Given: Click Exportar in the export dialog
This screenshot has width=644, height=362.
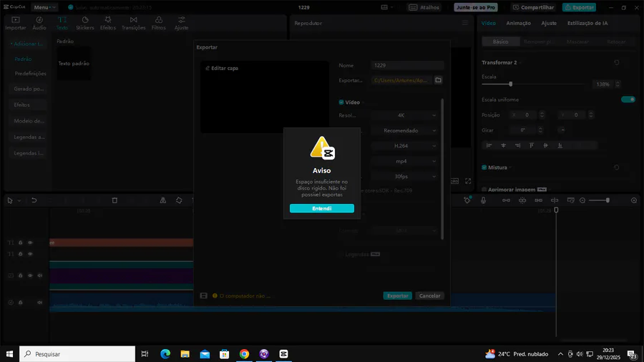Looking at the screenshot, I should click(x=397, y=295).
